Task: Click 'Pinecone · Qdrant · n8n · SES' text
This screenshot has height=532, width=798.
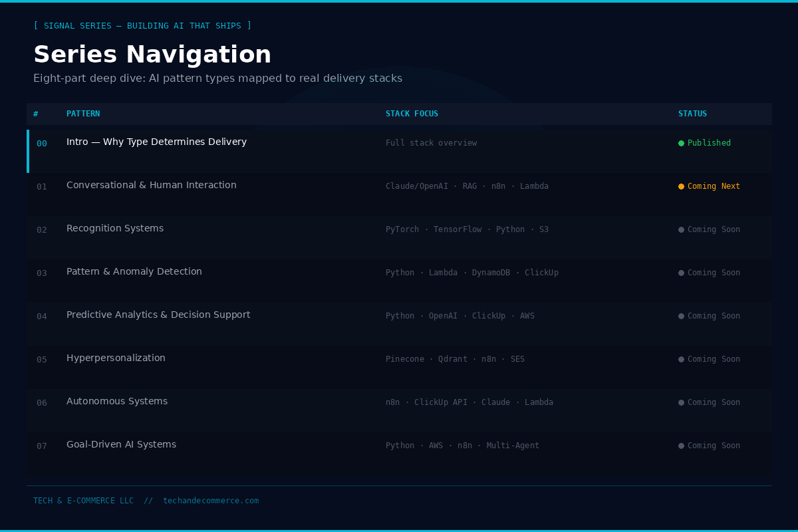Action: pyautogui.click(x=455, y=359)
